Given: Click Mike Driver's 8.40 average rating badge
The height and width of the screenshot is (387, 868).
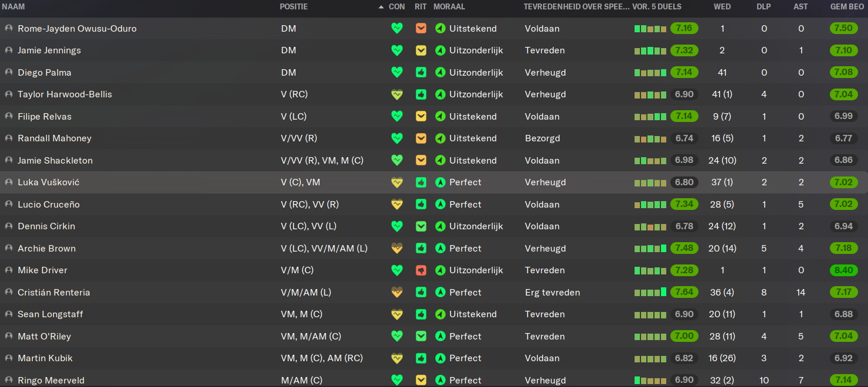Looking at the screenshot, I should click(843, 270).
